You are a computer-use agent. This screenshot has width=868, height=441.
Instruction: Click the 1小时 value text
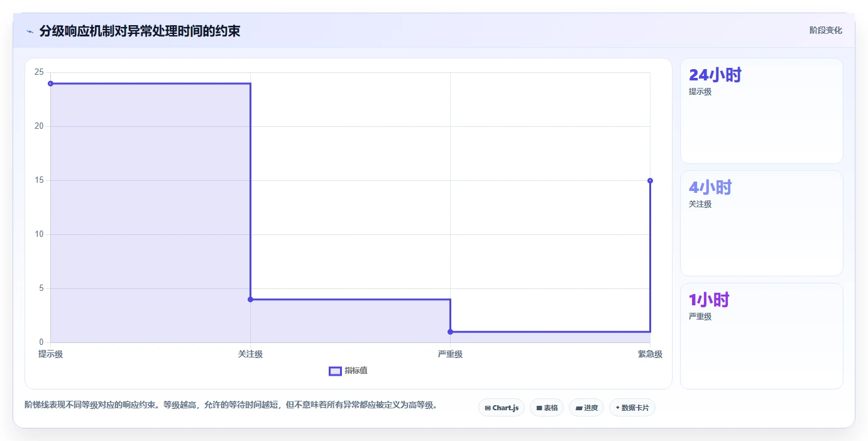coord(709,300)
